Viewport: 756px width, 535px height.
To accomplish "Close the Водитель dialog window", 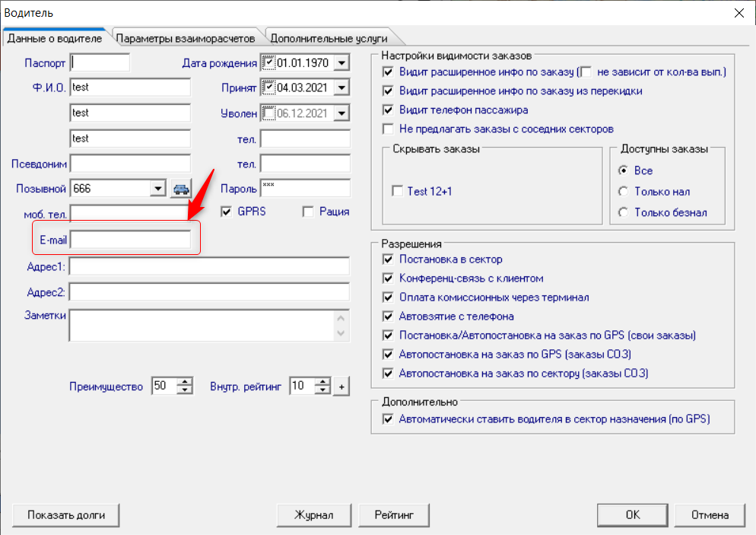I will coord(739,13).
